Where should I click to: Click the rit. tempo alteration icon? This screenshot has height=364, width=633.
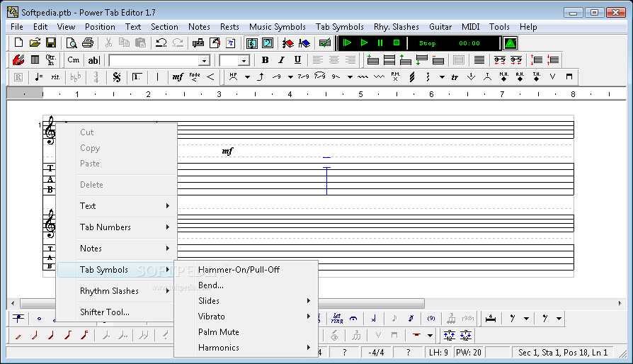coord(55,76)
